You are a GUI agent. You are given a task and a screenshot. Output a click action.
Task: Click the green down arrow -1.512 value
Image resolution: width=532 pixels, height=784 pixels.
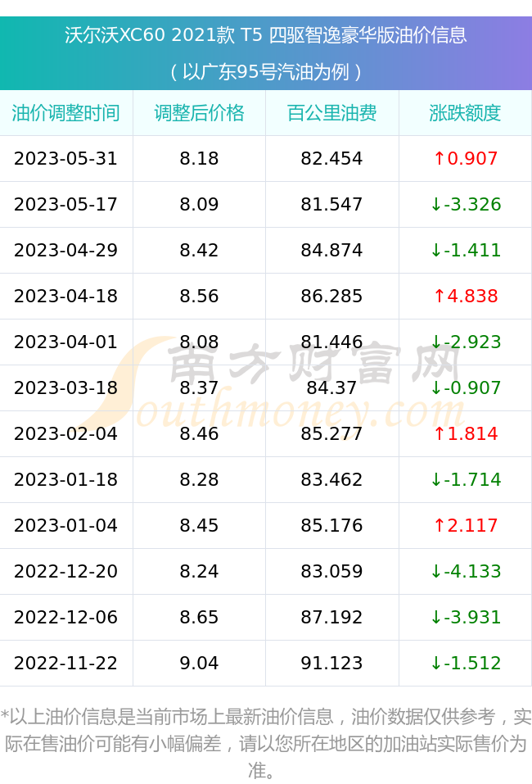[x=465, y=663]
